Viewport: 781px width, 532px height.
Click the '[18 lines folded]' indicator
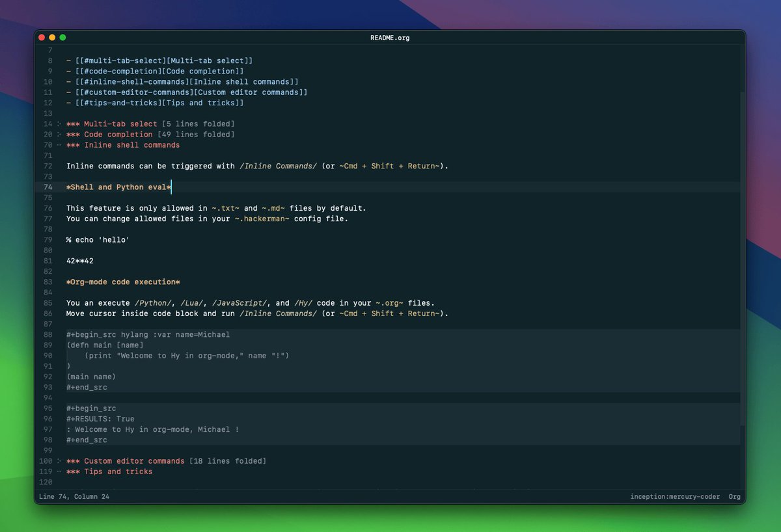point(228,461)
